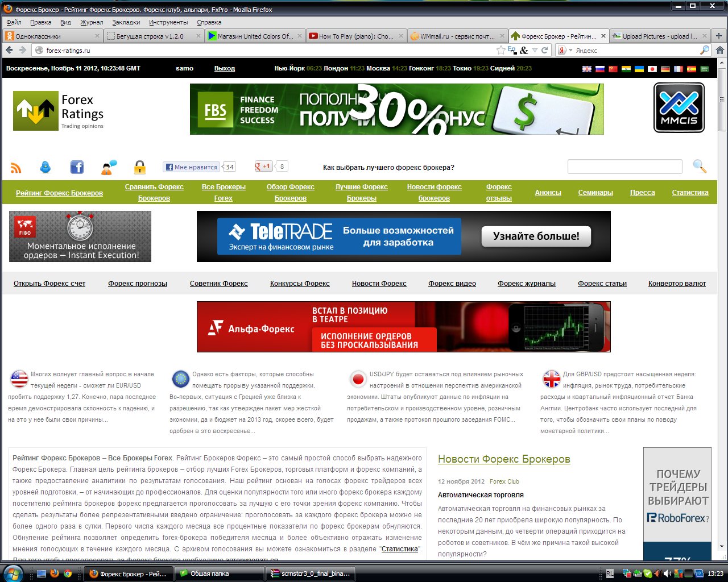The width and height of the screenshot is (728, 582).
Task: Click the user chat bubble icon
Action: pyautogui.click(x=109, y=167)
